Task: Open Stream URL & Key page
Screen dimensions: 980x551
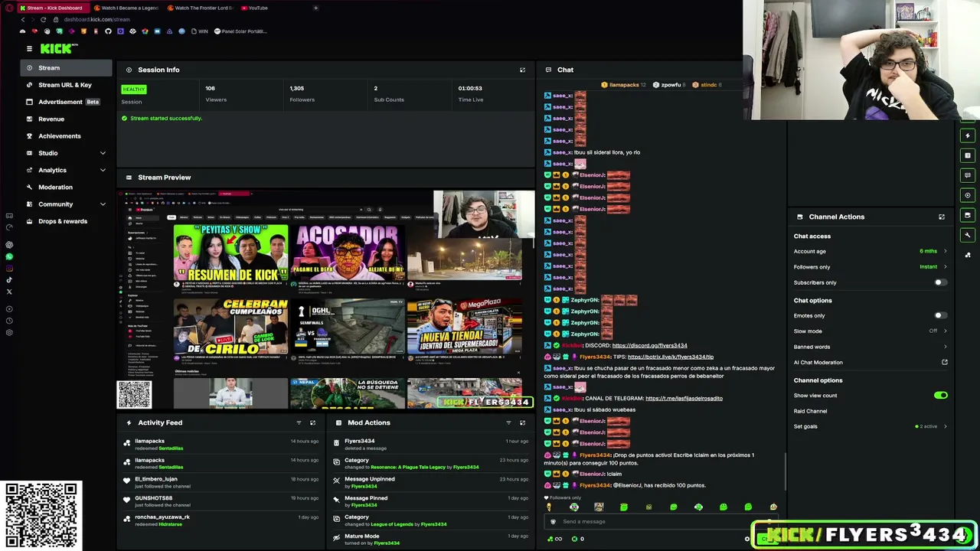Action: (67, 85)
